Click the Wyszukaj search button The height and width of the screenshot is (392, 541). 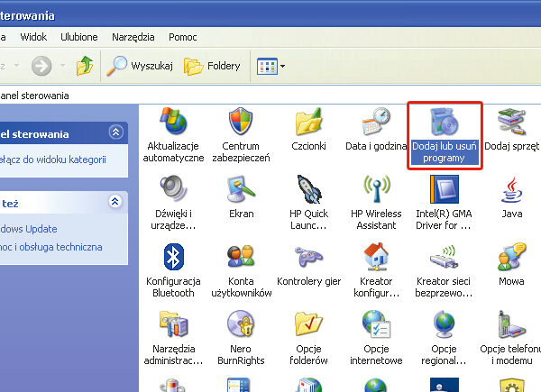[x=140, y=66]
